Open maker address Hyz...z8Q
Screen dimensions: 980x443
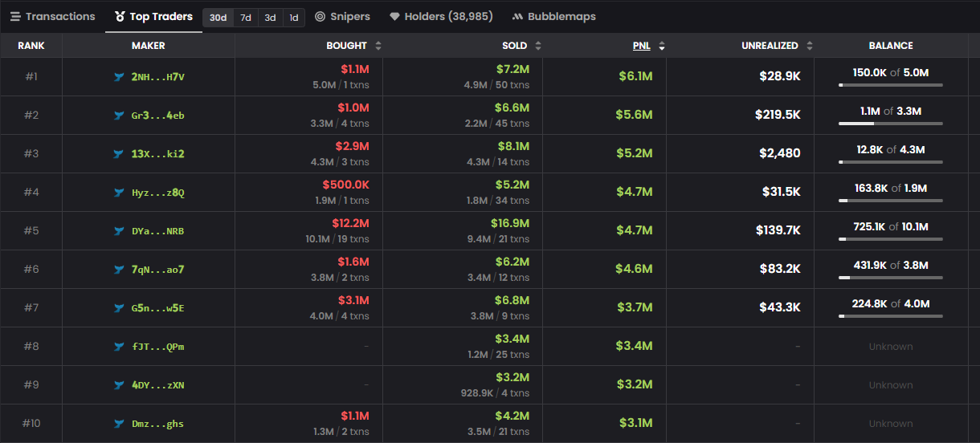157,193
